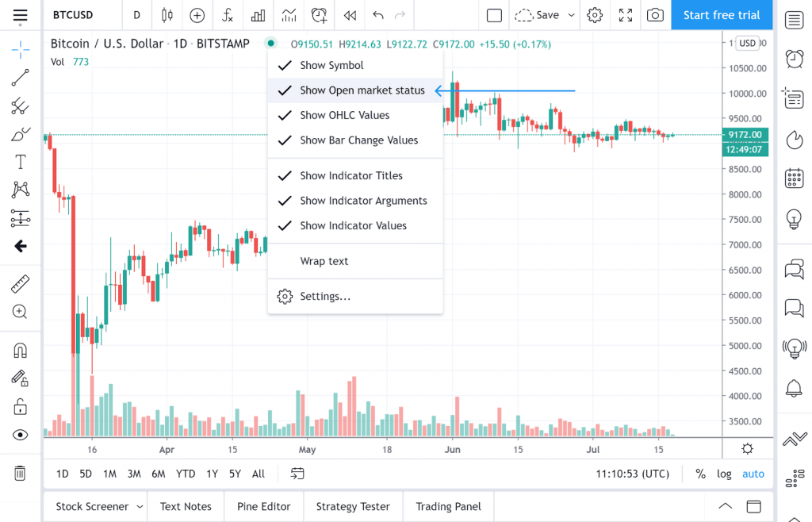The width and height of the screenshot is (812, 522).
Task: Select the trend line drawing tool
Action: (x=20, y=78)
